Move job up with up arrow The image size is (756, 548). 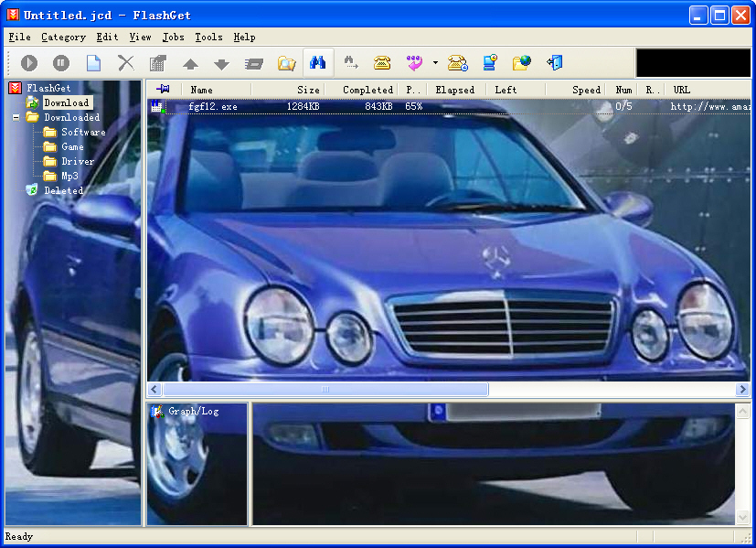coord(190,64)
